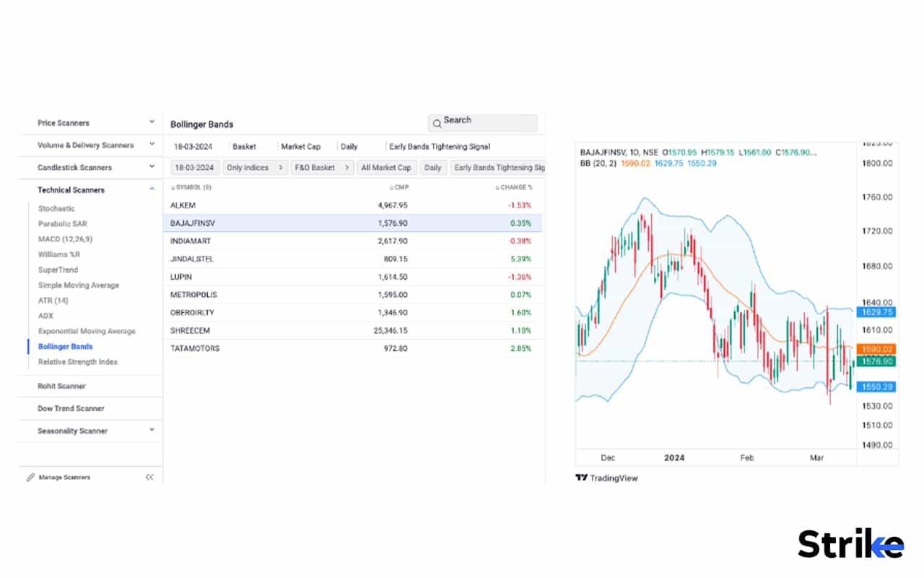Toggle the 18-03-2024 date chip
The width and height of the screenshot is (924, 578).
193,167
